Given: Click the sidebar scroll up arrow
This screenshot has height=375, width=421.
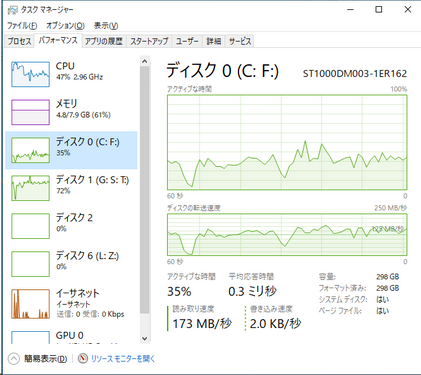Looking at the screenshot, I should (x=144, y=61).
